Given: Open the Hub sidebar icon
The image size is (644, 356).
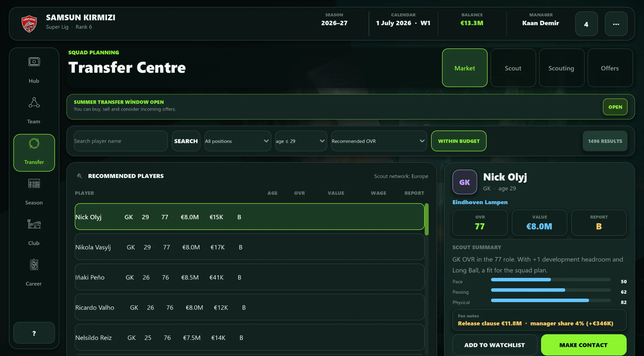Looking at the screenshot, I should tap(34, 62).
